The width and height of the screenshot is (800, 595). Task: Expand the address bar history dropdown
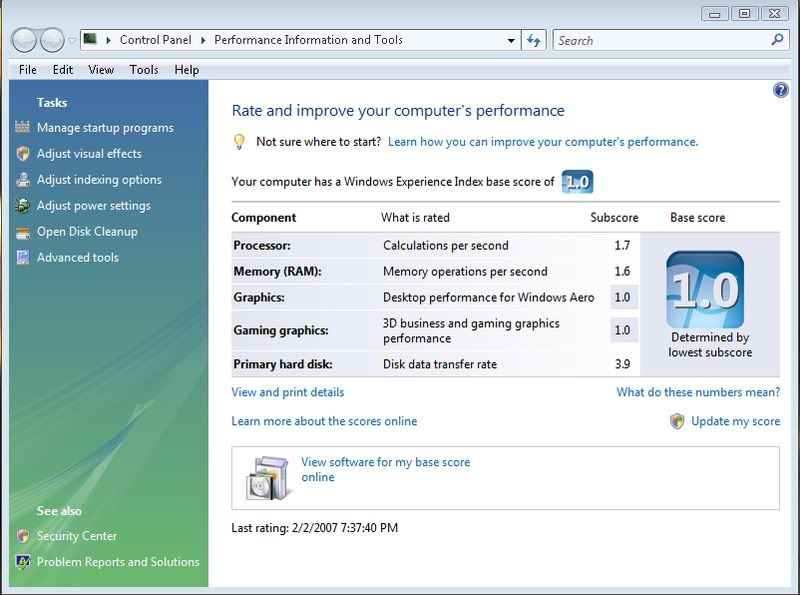click(x=511, y=41)
